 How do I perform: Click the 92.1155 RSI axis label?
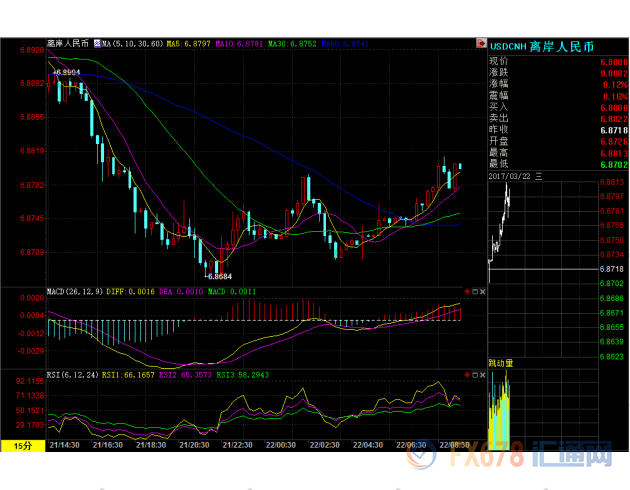(x=30, y=381)
